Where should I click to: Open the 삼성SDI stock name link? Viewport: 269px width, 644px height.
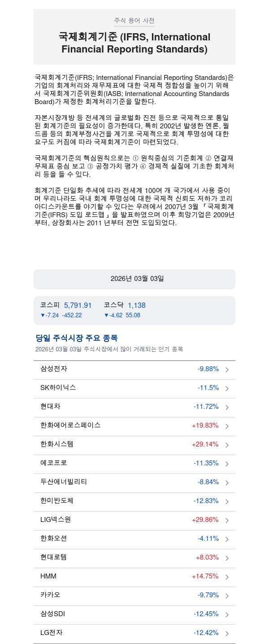click(x=52, y=614)
